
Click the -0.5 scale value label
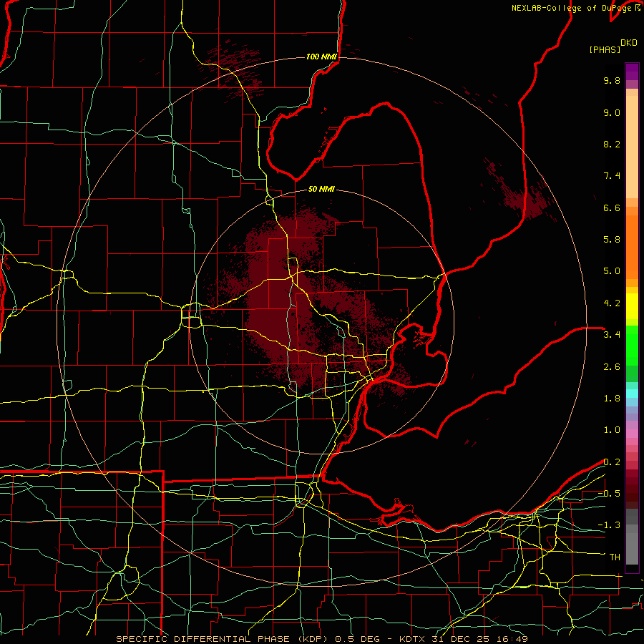[x=609, y=494]
